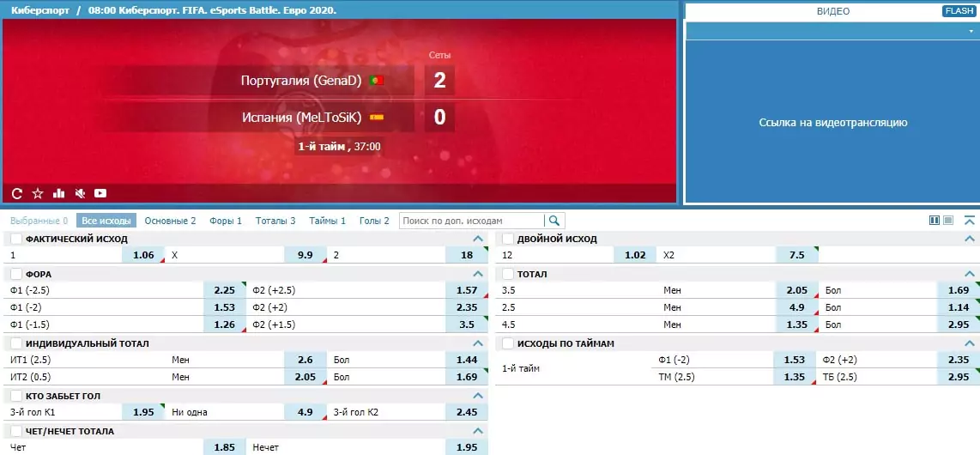
Task: Choose ИТ2 (0.5) Бол odds 1.69
Action: tap(466, 377)
